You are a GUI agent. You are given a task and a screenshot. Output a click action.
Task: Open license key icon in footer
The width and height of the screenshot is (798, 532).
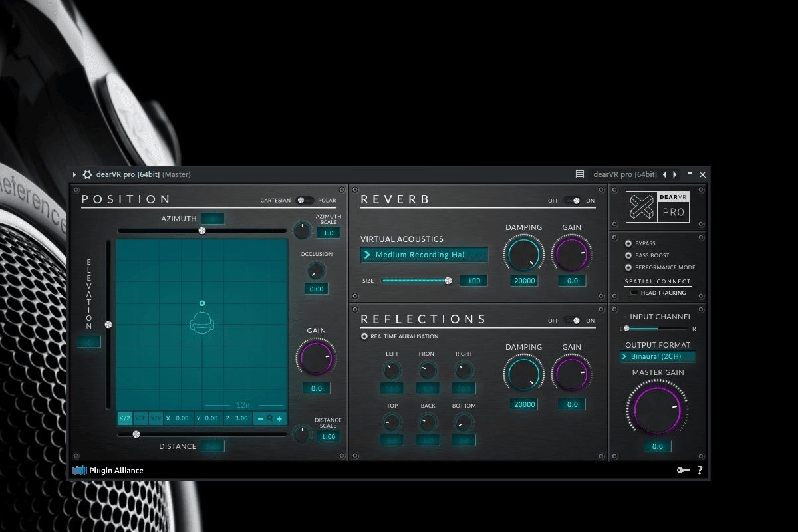[x=684, y=470]
